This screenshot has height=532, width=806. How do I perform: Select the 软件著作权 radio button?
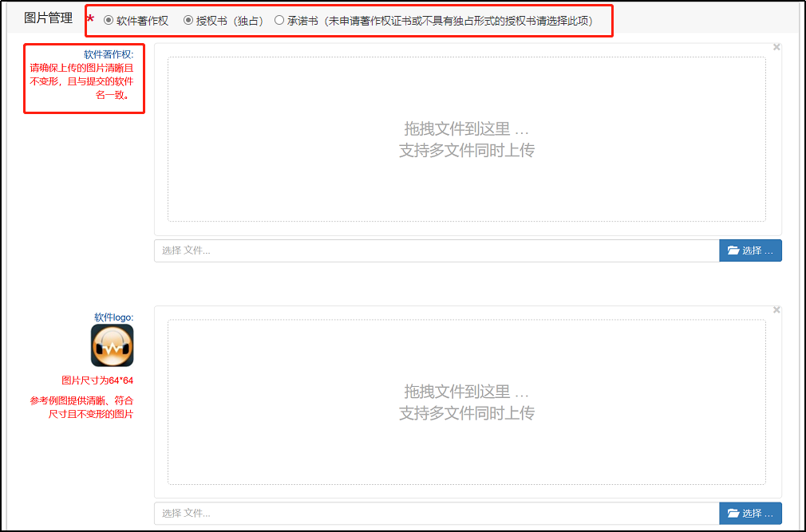coord(109,21)
